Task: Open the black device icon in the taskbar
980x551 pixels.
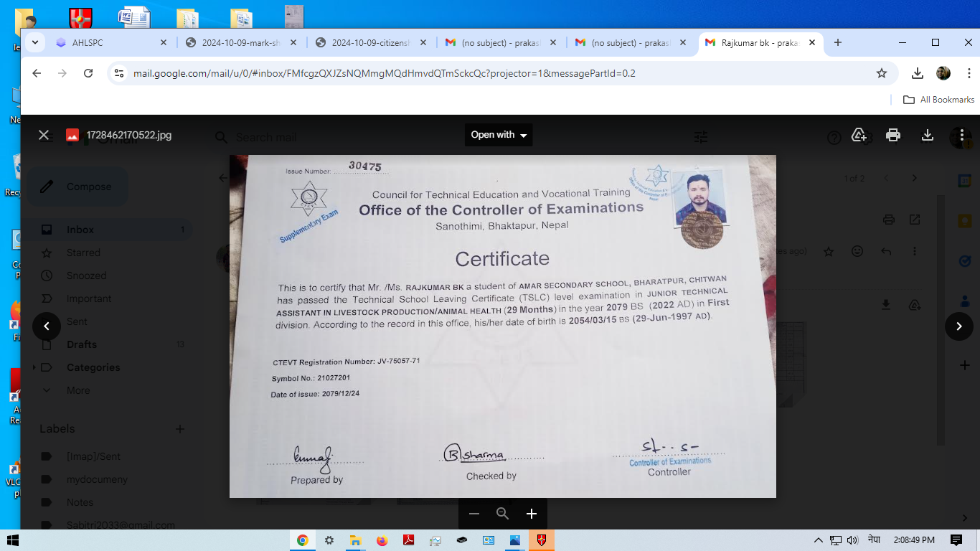Action: tap(462, 540)
